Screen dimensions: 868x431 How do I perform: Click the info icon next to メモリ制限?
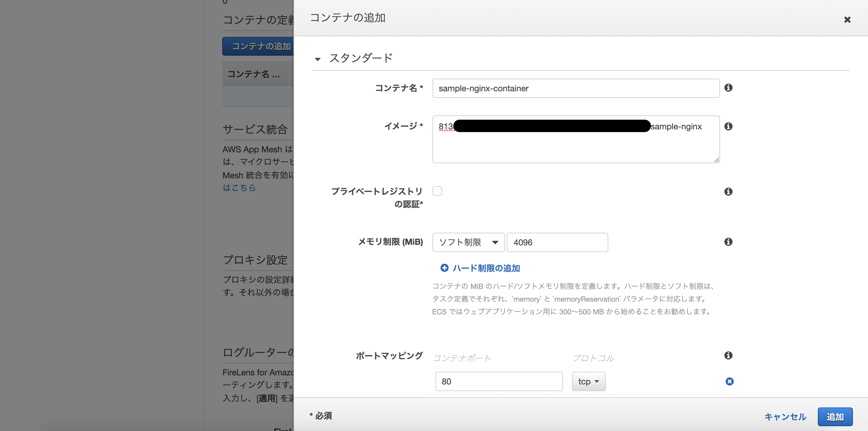coord(728,242)
